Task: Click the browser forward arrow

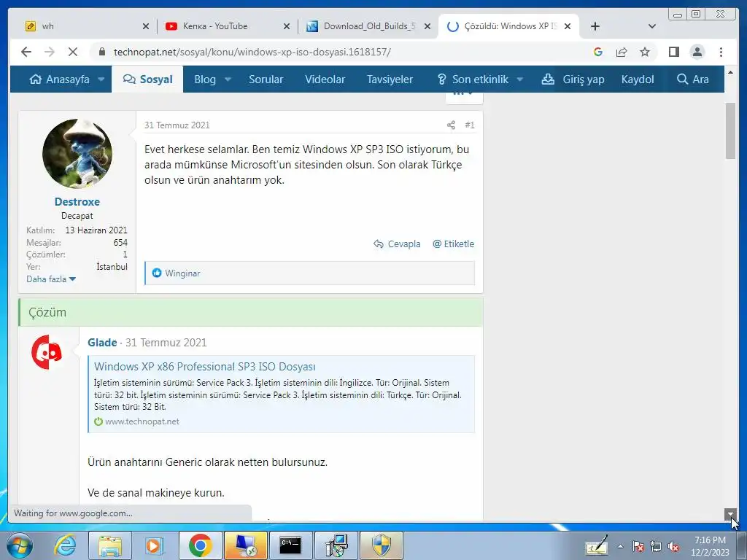Action: (50, 52)
